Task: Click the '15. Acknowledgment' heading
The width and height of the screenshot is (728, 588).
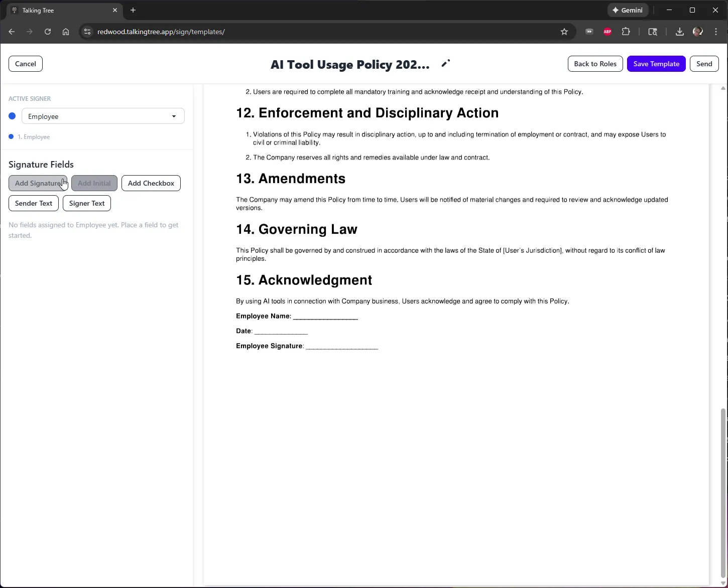Action: tap(304, 280)
